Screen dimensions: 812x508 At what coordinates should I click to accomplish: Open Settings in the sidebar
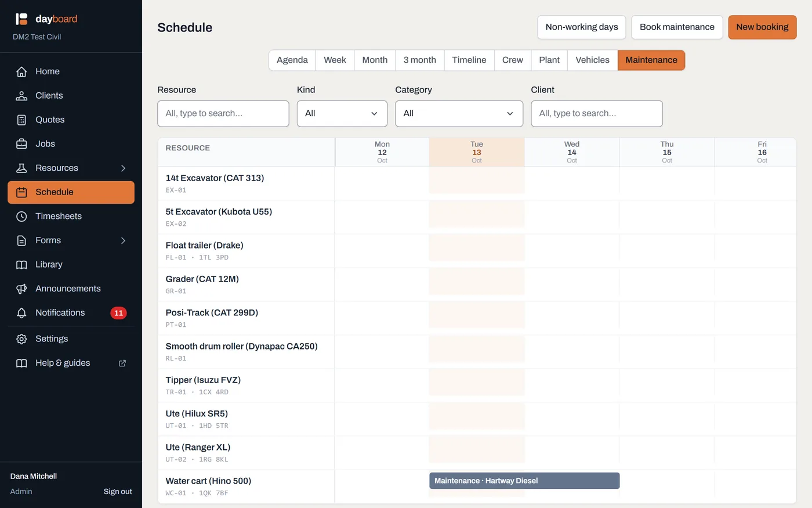(71, 339)
